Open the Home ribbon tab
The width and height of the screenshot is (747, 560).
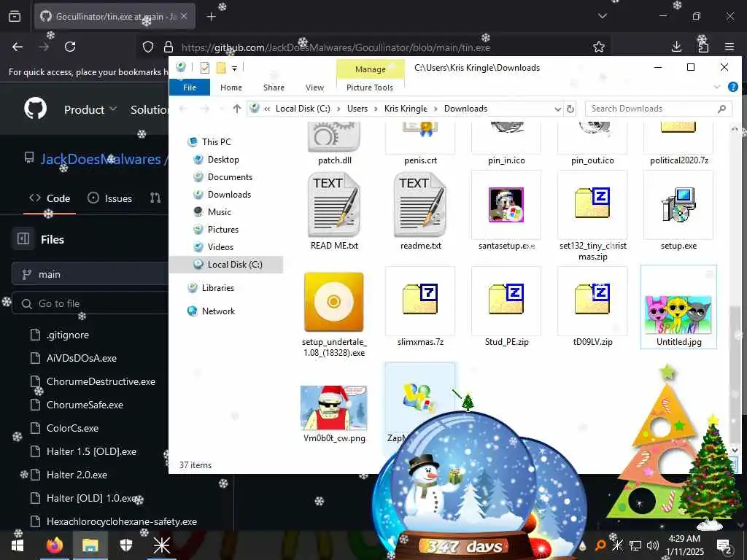[x=231, y=87]
